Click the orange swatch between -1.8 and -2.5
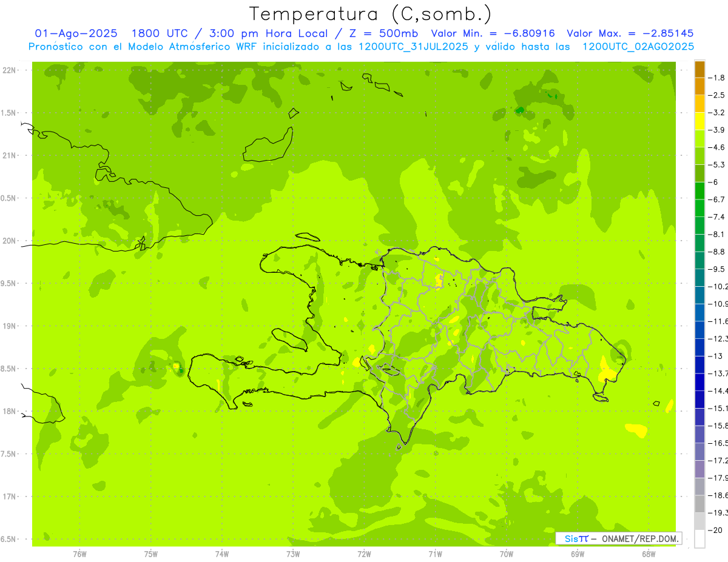Screen dimensions: 728x562 [699, 86]
